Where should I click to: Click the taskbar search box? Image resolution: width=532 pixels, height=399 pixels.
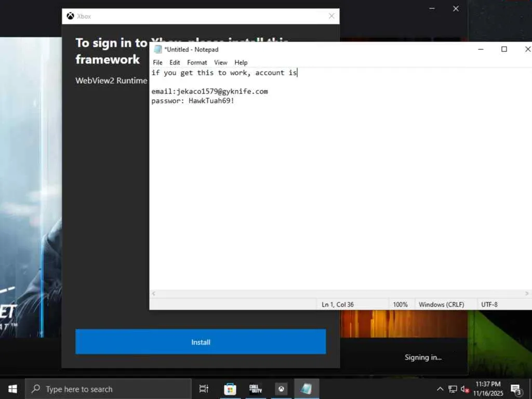(108, 389)
